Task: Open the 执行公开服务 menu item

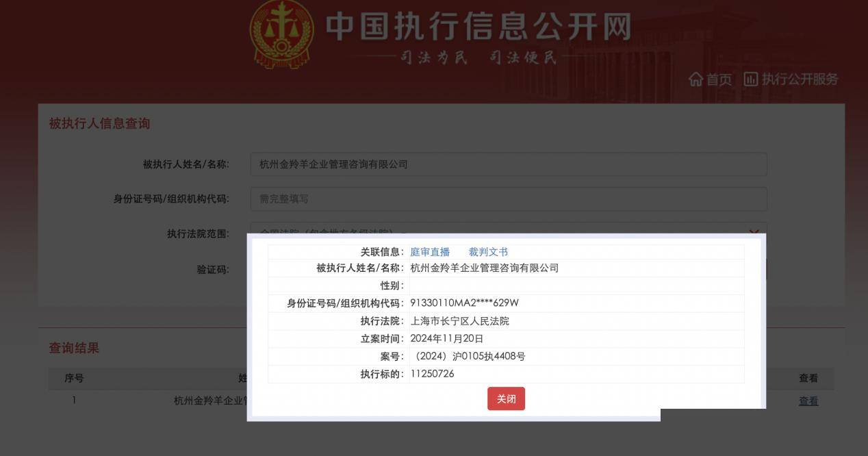Action: [x=791, y=79]
